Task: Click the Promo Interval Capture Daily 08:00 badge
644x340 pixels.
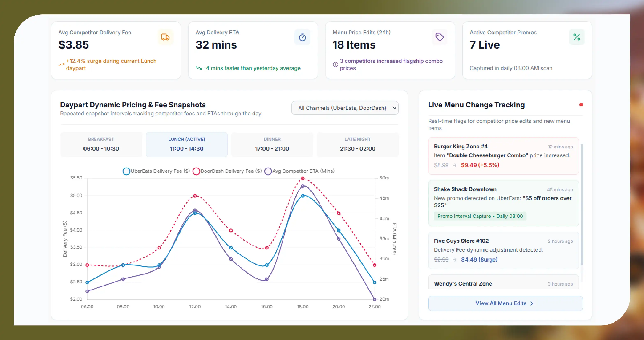Action: [x=480, y=216]
